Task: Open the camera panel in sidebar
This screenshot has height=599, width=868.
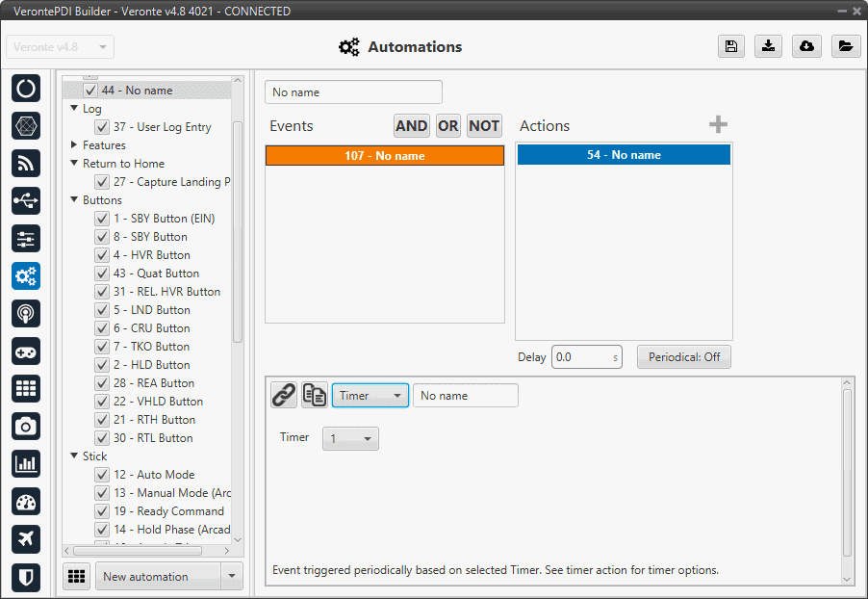Action: point(26,426)
